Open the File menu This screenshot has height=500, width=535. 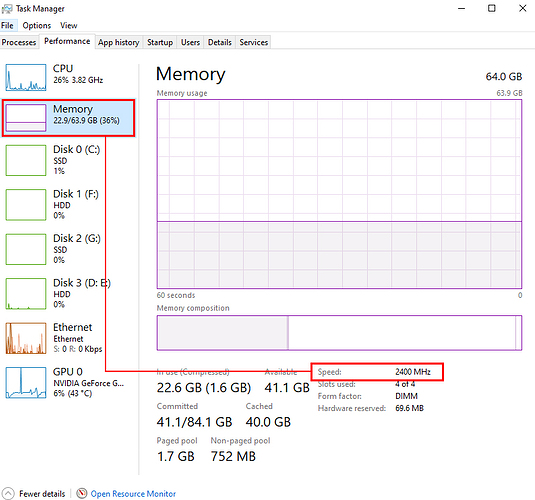7,26
